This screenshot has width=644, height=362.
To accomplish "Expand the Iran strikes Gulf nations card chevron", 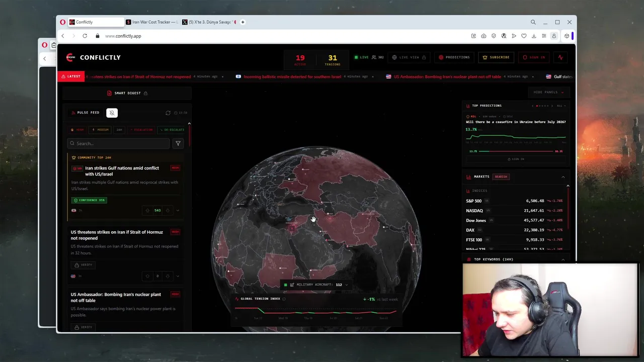I will click(178, 210).
